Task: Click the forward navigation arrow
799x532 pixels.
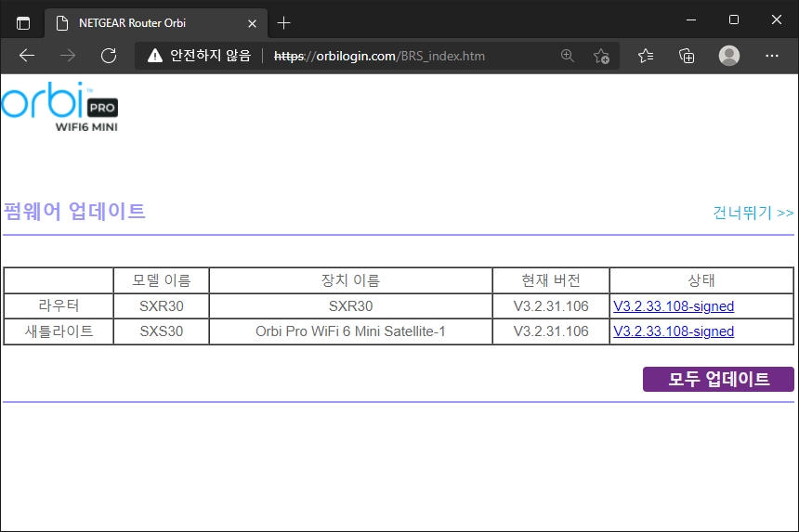Action: (67, 56)
